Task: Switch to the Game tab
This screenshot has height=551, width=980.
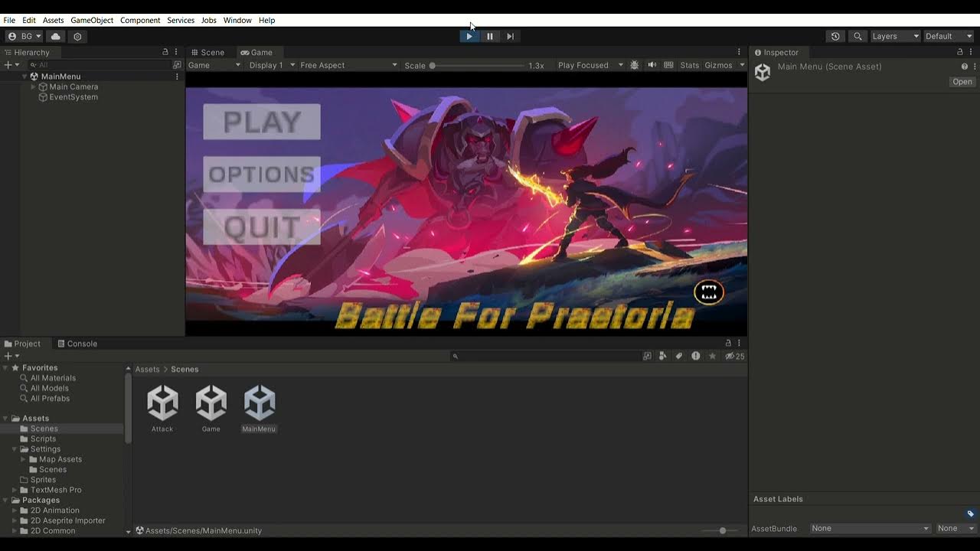Action: click(x=256, y=52)
